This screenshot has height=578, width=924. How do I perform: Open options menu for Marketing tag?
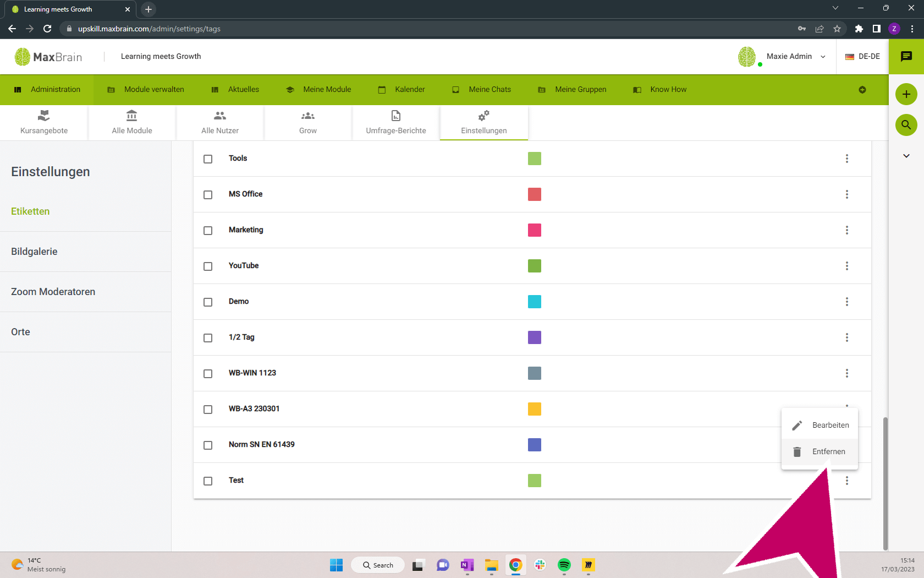click(847, 230)
